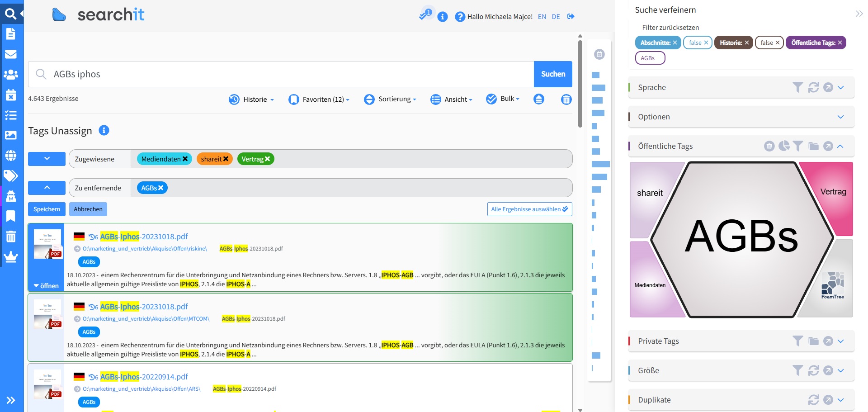Collapse the Öffentliche Tags panel
The height and width of the screenshot is (412, 868).
(840, 146)
